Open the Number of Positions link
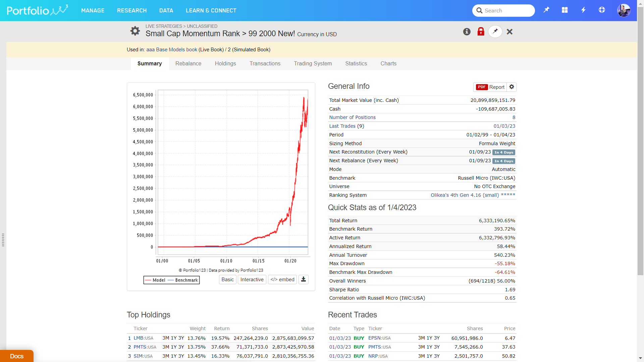Viewport: 644px width, 362px height. click(353, 117)
